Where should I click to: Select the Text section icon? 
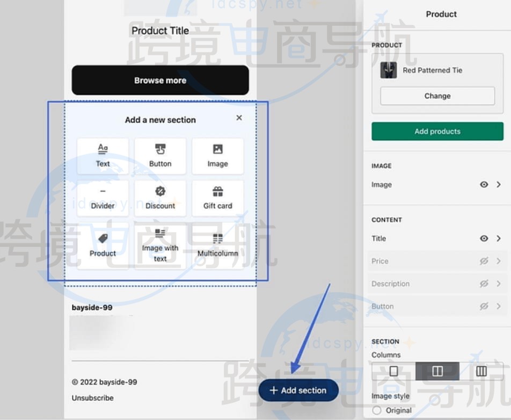click(x=103, y=156)
